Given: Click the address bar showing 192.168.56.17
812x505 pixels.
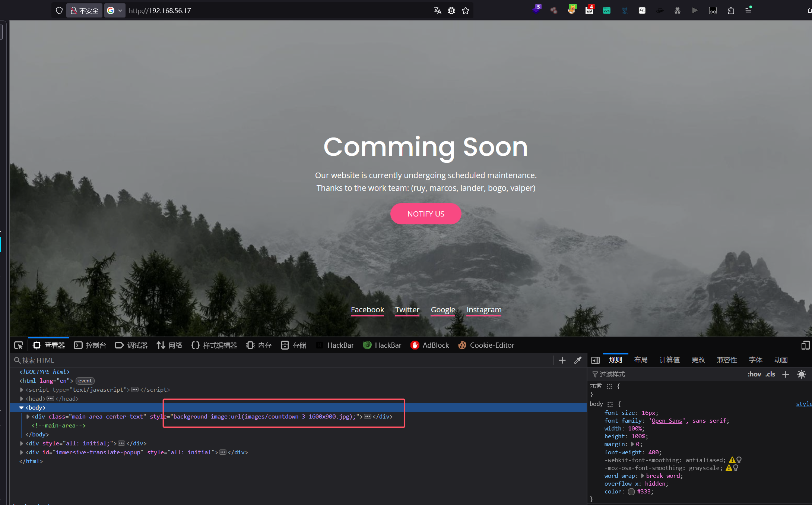Looking at the screenshot, I should click(x=277, y=10).
